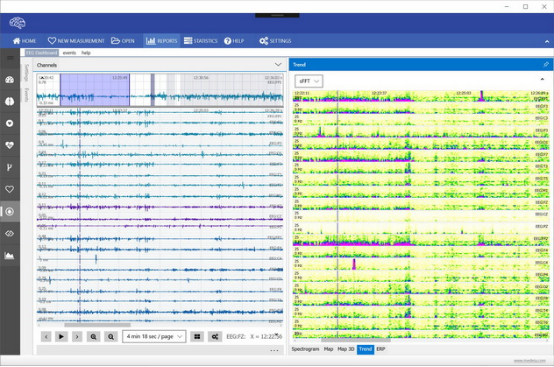Open the eye-shaped sidebar icon
Screen dimensions: 554x367
tap(10, 233)
